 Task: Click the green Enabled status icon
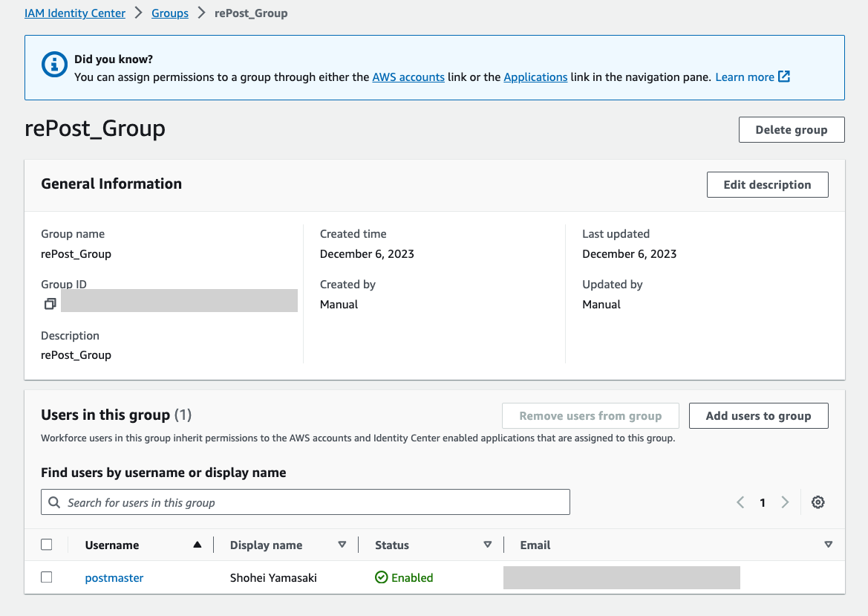click(381, 577)
